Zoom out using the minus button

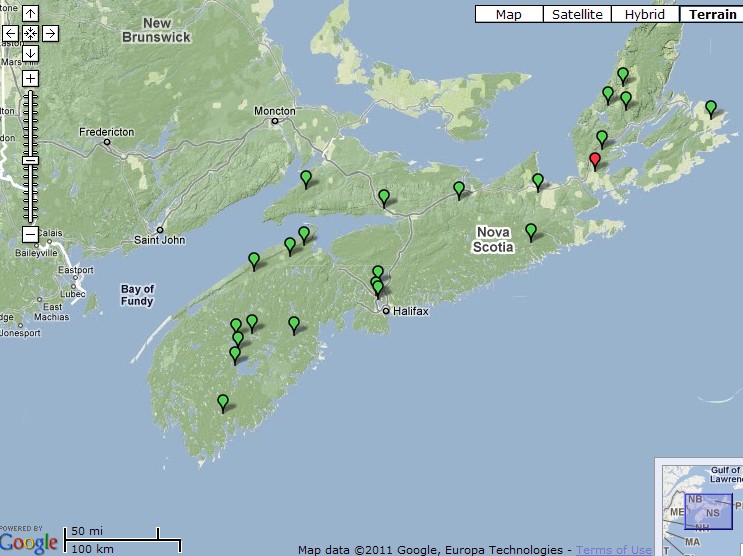pos(30,234)
